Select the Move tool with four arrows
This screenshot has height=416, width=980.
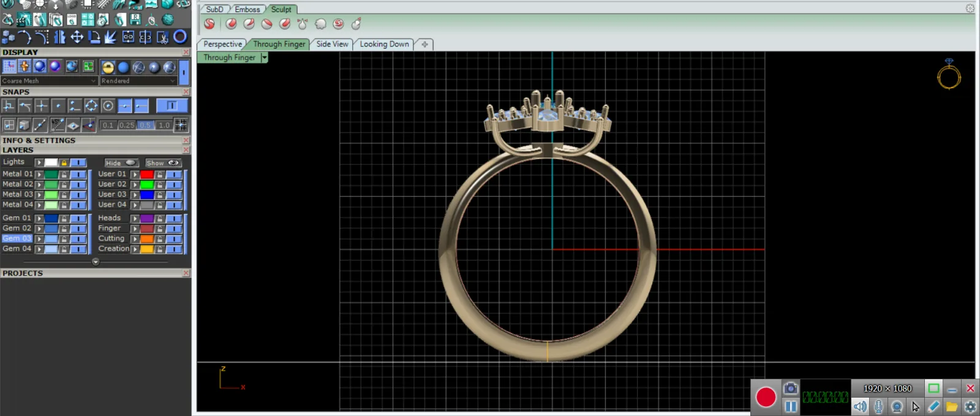(77, 37)
